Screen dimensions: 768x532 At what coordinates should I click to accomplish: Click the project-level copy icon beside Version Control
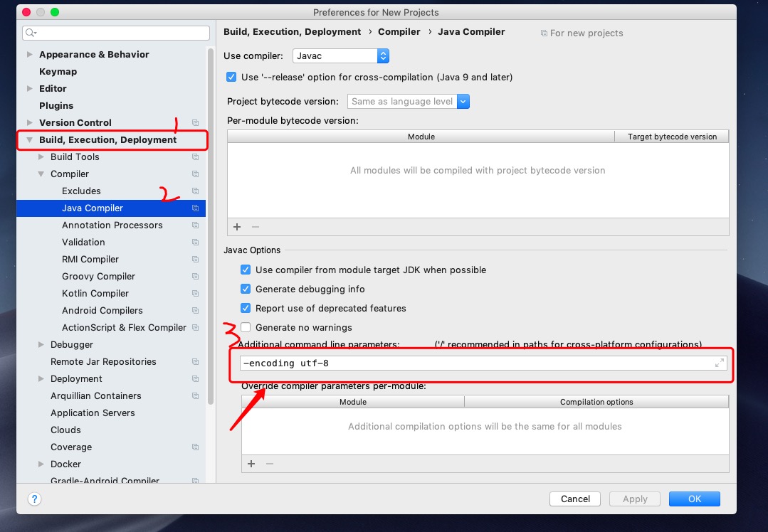coord(195,123)
